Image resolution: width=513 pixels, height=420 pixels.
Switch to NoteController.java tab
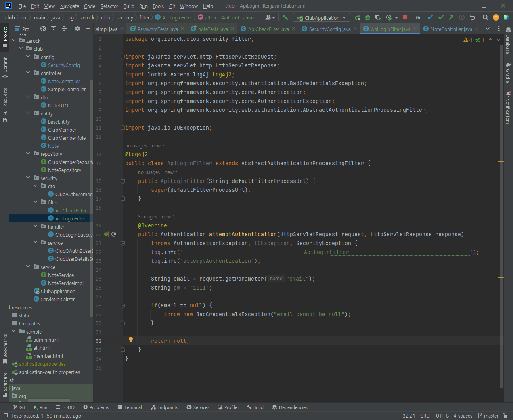(x=451, y=29)
